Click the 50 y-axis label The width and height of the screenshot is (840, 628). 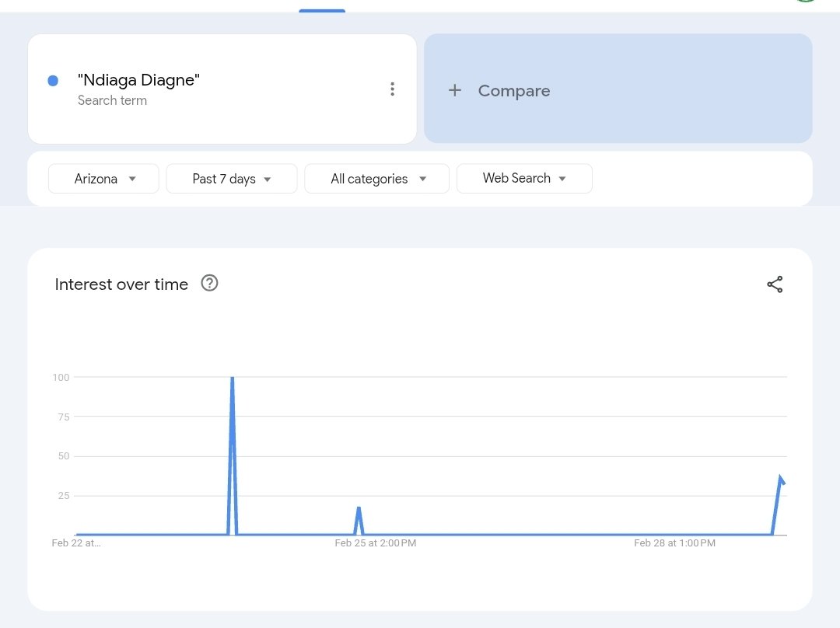tap(64, 456)
